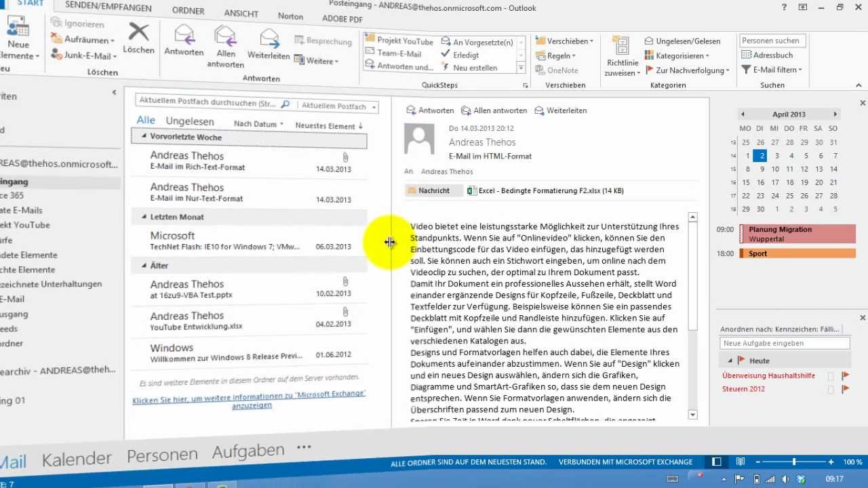Open the Ordner ribbon tab

189,11
